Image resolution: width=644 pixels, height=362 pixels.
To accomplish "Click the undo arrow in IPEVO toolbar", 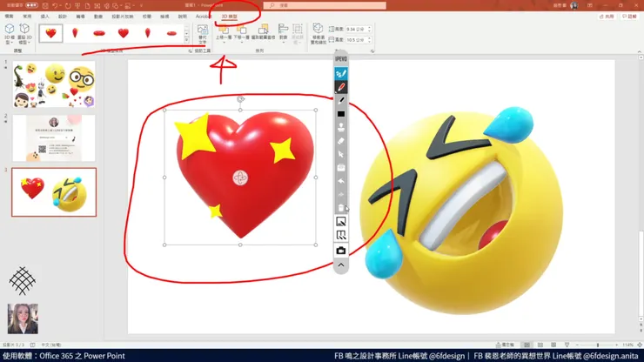I will (341, 181).
